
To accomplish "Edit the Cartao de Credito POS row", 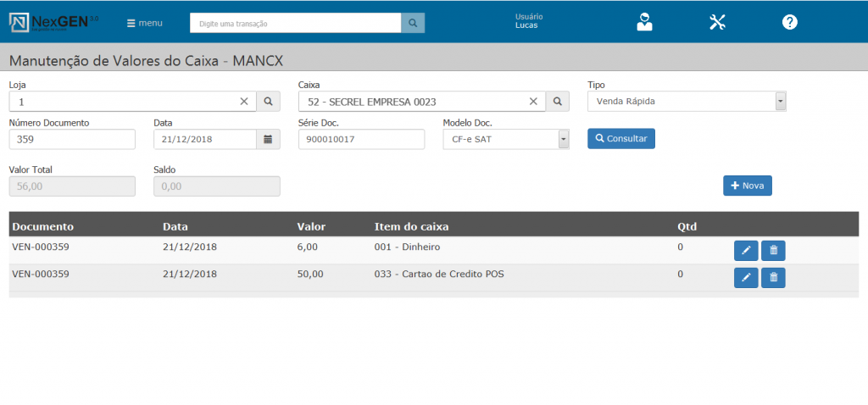I will (x=746, y=277).
